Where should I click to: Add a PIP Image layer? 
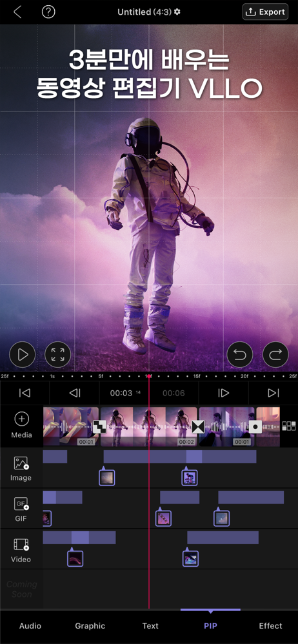pos(21,468)
